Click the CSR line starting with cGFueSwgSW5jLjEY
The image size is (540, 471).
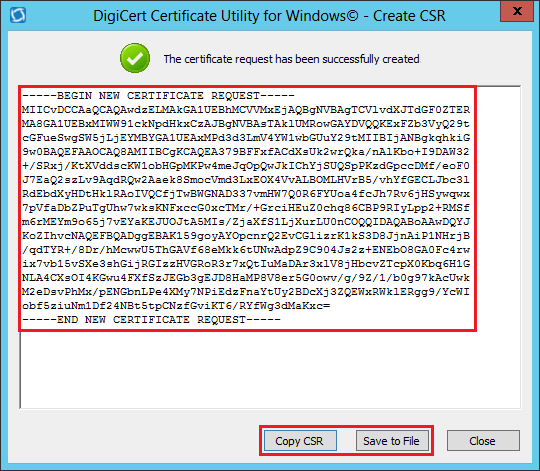(246, 138)
